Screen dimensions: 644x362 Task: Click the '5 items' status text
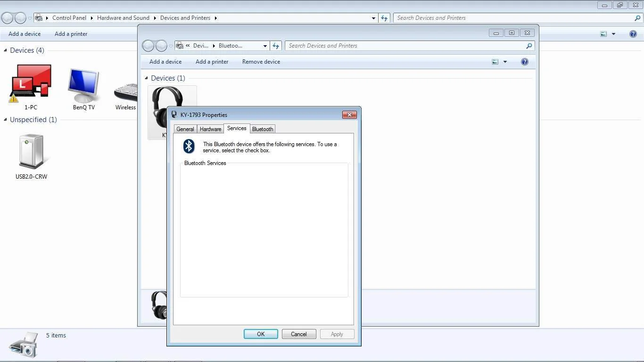pyautogui.click(x=56, y=336)
